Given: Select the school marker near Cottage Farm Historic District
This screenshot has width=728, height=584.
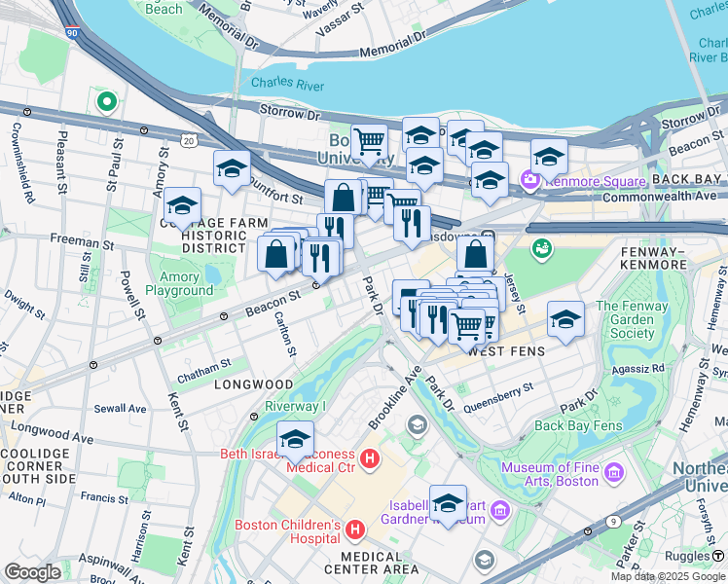Looking at the screenshot, I should [182, 207].
